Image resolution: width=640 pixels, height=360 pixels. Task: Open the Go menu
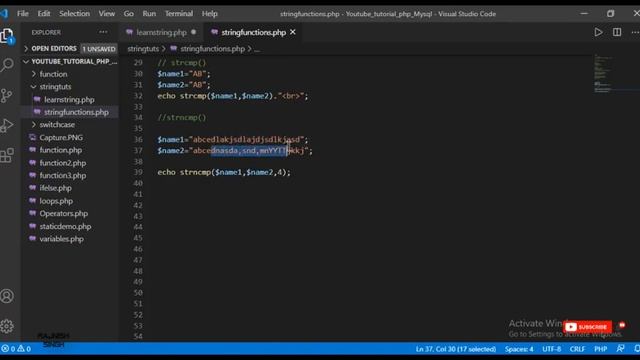[129, 13]
